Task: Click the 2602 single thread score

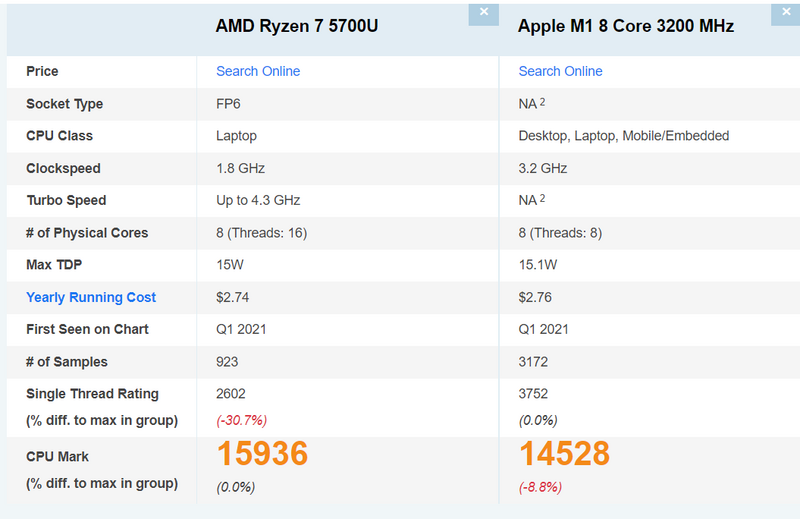Action: point(231,394)
